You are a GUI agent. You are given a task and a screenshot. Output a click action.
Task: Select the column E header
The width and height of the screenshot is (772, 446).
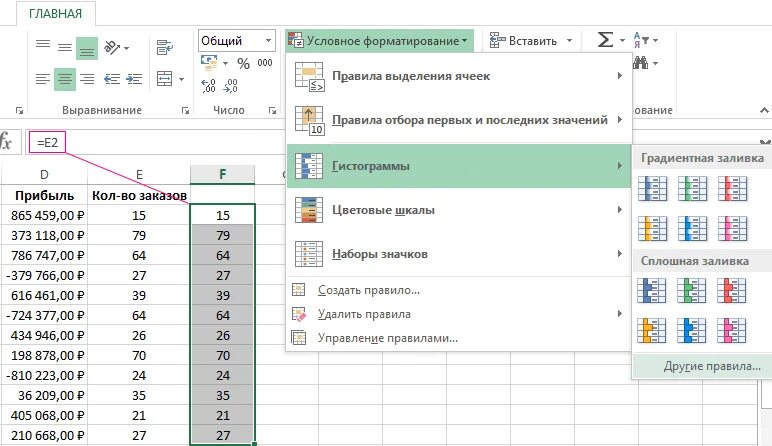[x=139, y=174]
